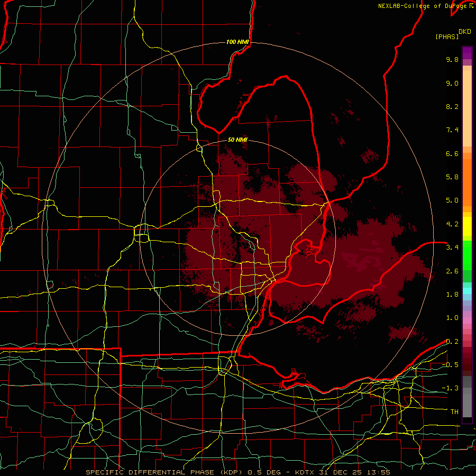The height and width of the screenshot is (476, 476).
Task: Click the 5.8 legend value
Action: [x=452, y=177]
